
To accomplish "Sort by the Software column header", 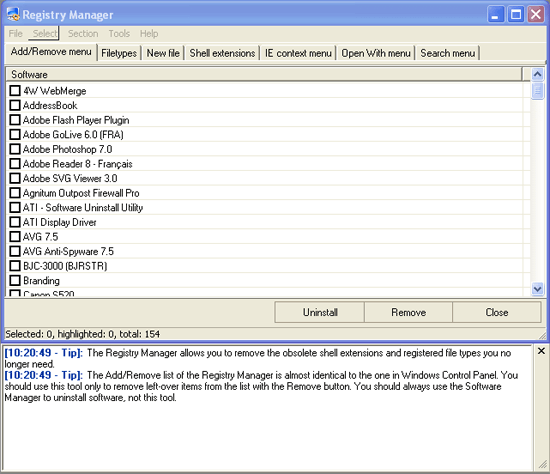I will (264, 74).
